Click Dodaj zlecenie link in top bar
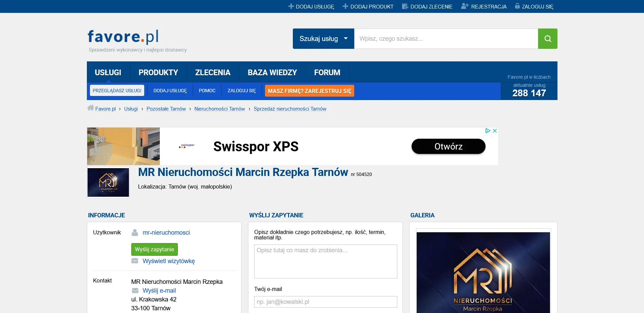Screen dimensions: 644x313 (431, 6)
